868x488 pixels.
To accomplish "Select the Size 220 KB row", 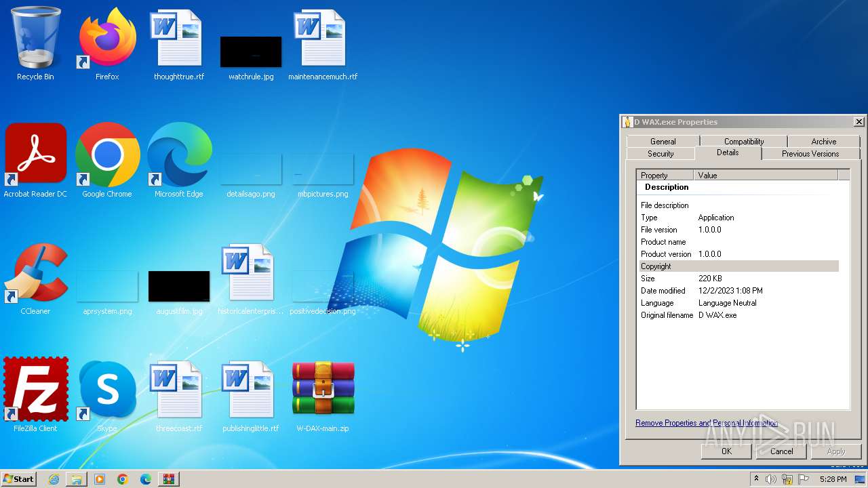I will pyautogui.click(x=739, y=279).
